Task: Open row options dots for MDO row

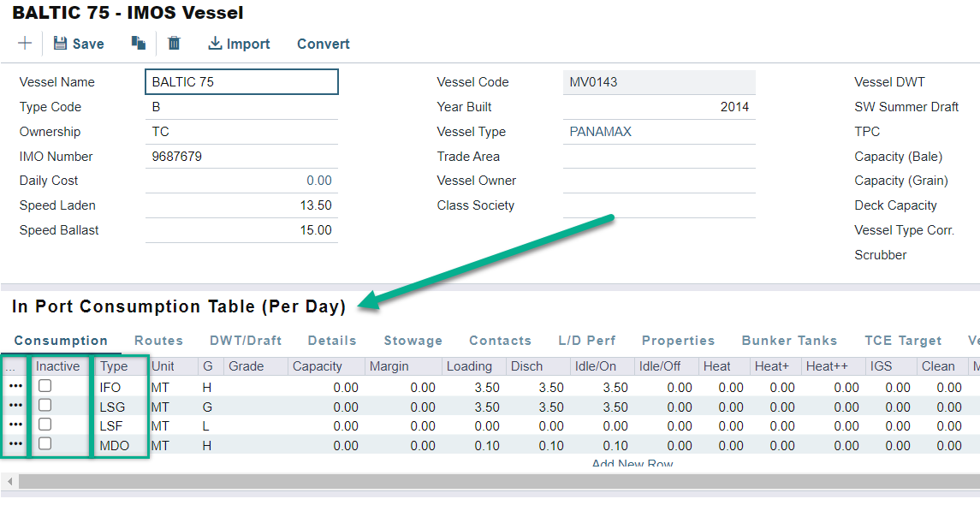Action: (15, 444)
